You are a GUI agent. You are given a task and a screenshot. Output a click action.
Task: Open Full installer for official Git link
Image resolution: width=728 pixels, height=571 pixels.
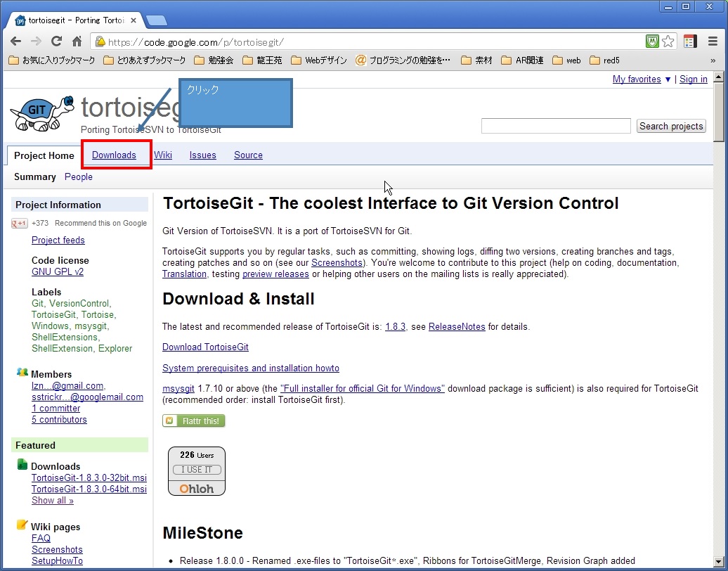(x=363, y=388)
